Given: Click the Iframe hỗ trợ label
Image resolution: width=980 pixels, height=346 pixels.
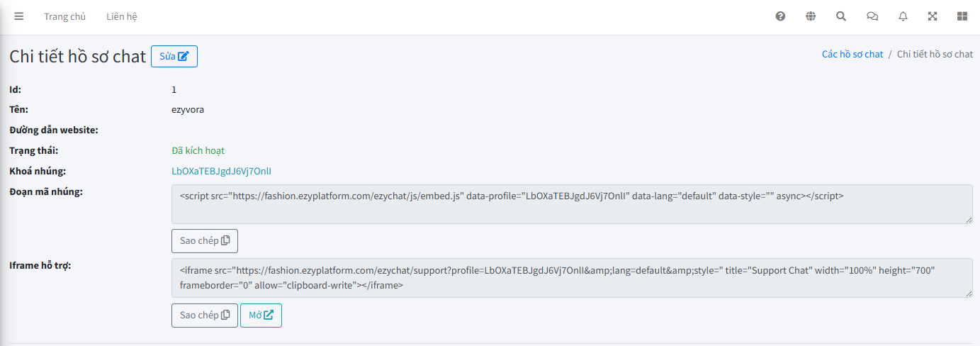Looking at the screenshot, I should [40, 265].
